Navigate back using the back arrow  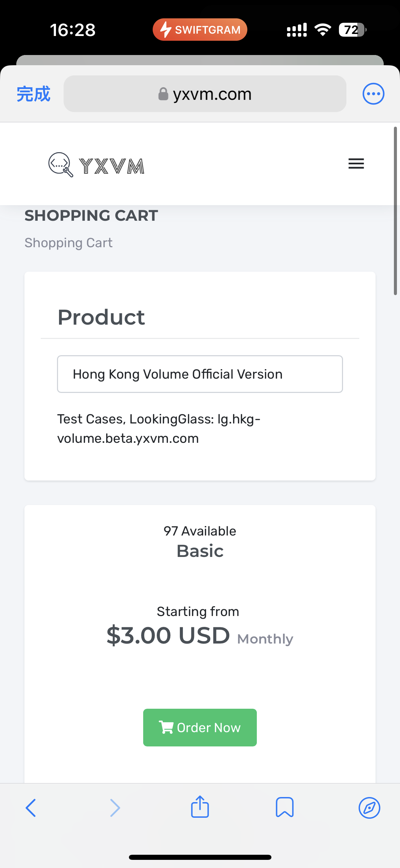click(31, 807)
